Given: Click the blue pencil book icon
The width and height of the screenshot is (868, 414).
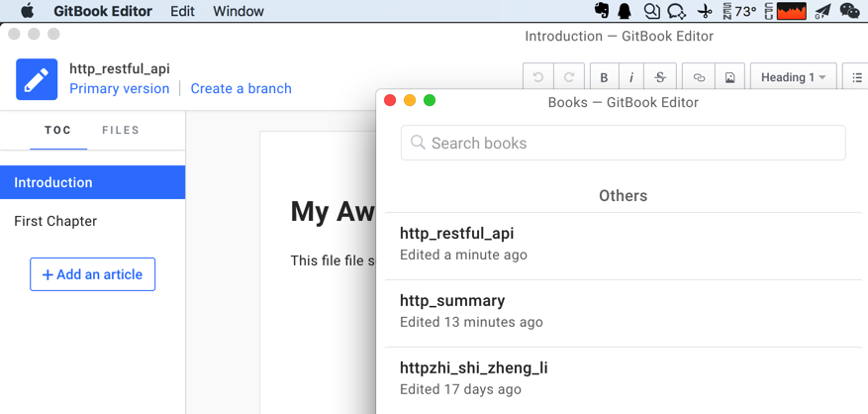Looking at the screenshot, I should click(37, 79).
